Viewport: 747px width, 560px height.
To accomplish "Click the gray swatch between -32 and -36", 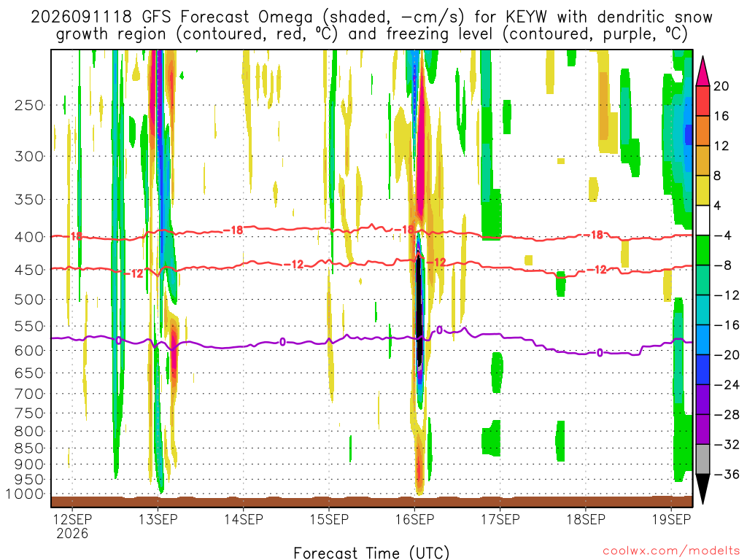I will click(x=703, y=459).
